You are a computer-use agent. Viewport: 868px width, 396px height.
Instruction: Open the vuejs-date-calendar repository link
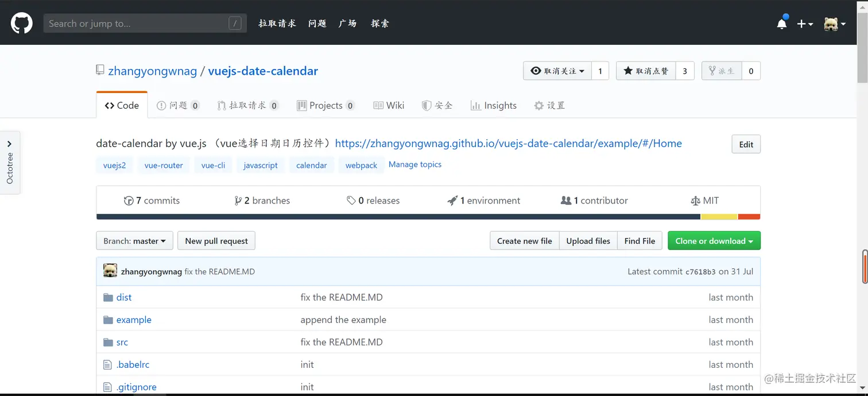pyautogui.click(x=263, y=71)
